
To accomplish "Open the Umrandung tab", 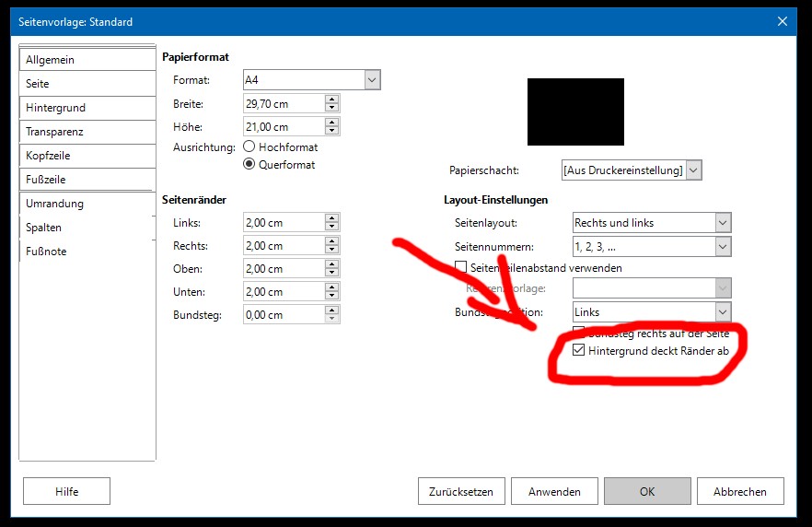I will (x=87, y=204).
